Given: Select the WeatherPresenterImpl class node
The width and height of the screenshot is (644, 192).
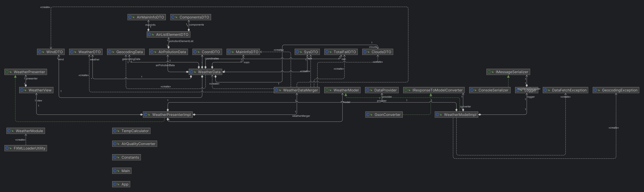Looking at the screenshot, I should (x=171, y=115).
